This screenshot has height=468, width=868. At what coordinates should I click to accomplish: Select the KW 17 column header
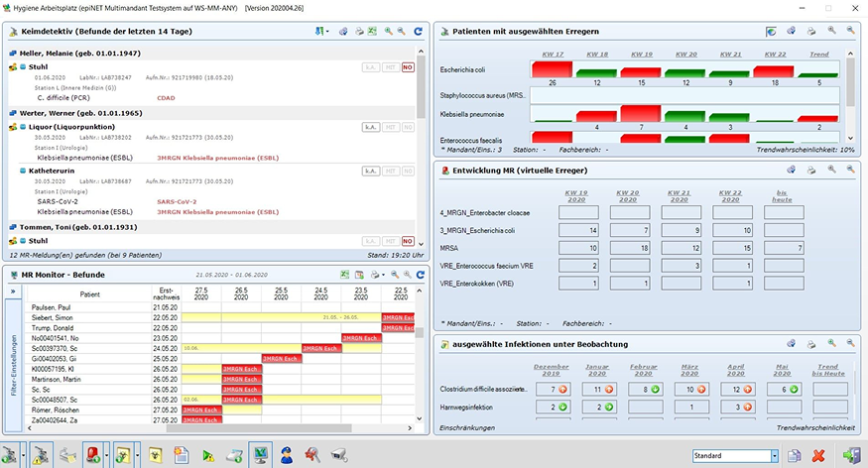tap(553, 54)
